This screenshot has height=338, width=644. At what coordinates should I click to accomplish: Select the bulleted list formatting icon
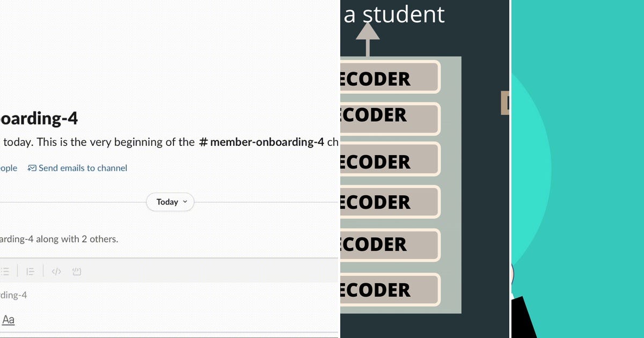(4, 272)
